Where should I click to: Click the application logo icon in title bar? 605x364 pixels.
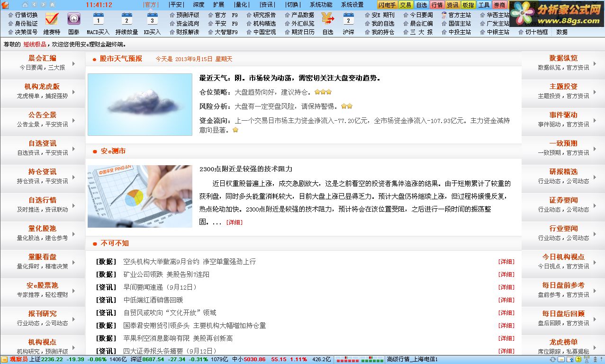click(x=5, y=5)
